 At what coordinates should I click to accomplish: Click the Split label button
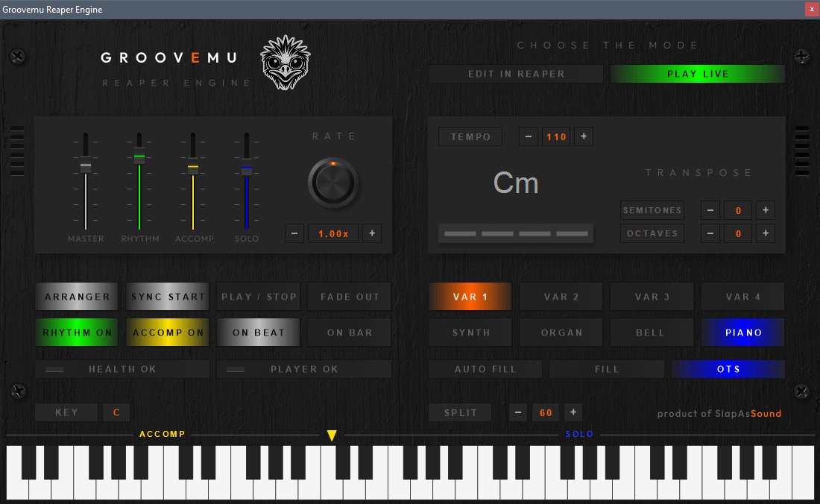(460, 412)
